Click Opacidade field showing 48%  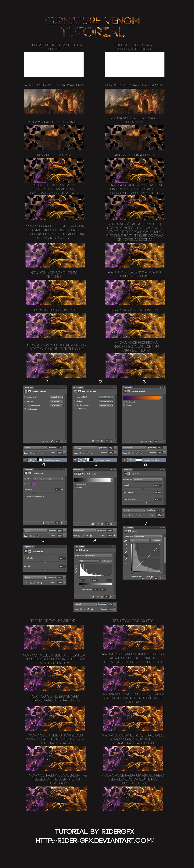click(x=110, y=604)
